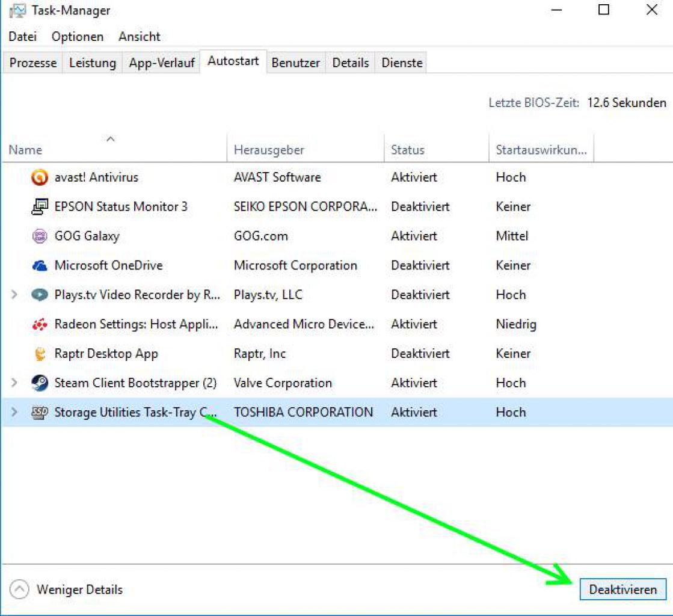Screen dimensions: 673x616
Task: Switch to the Prozesse tab
Action: 32,63
